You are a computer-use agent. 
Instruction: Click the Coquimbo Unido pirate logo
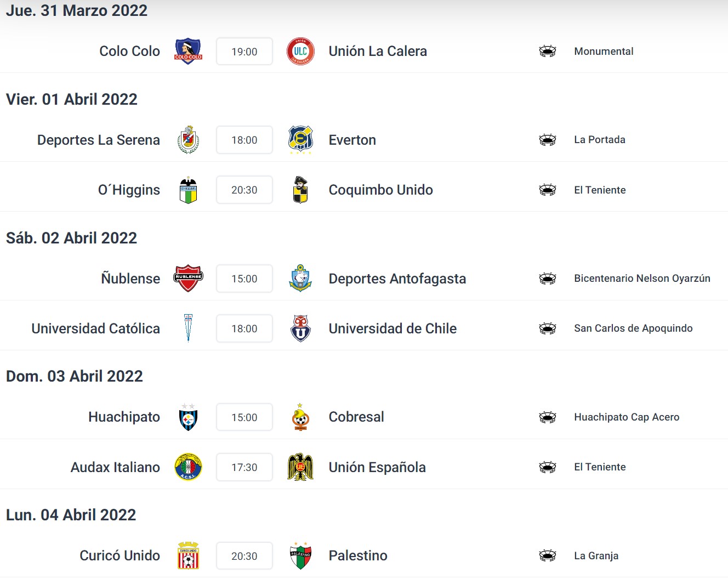click(300, 190)
